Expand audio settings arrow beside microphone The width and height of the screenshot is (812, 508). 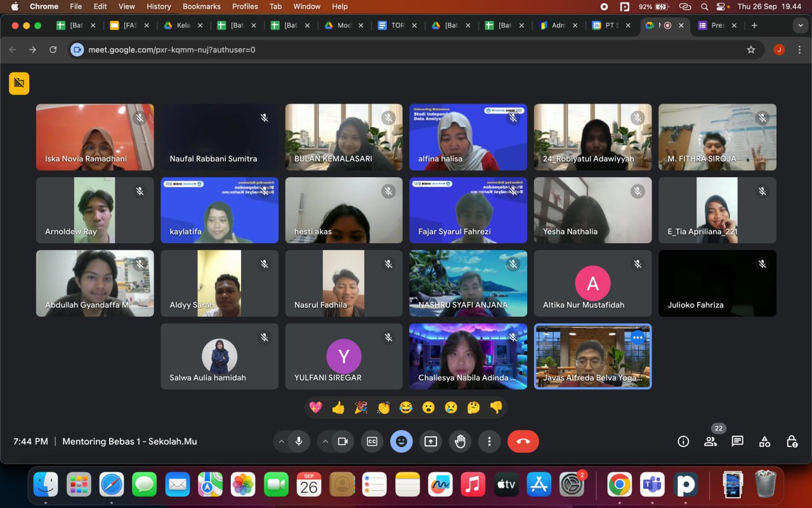(x=281, y=441)
